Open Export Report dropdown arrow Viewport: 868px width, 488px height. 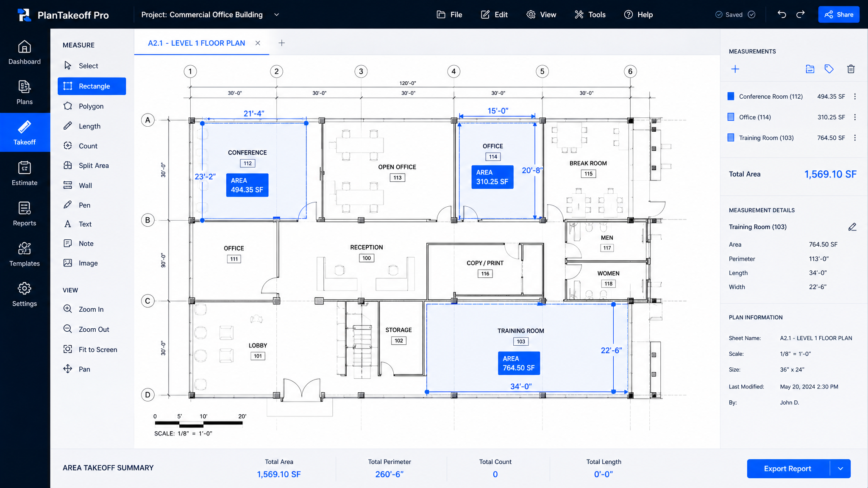point(840,469)
